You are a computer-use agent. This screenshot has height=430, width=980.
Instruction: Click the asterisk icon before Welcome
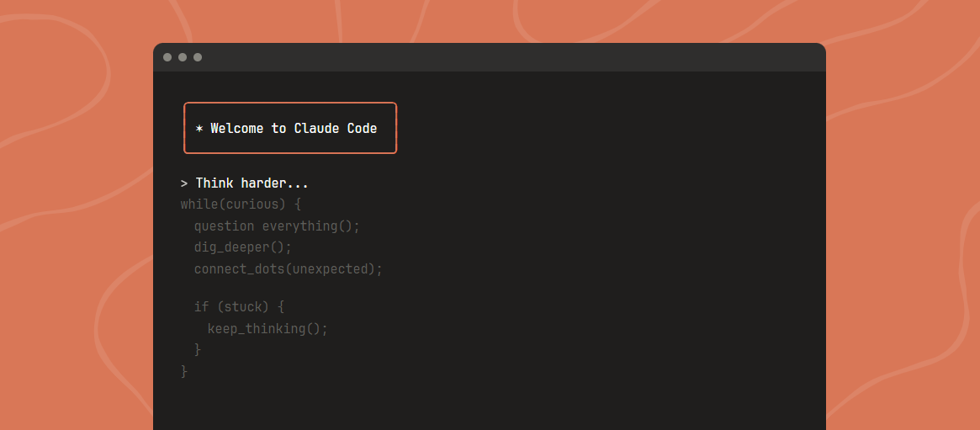pyautogui.click(x=199, y=129)
